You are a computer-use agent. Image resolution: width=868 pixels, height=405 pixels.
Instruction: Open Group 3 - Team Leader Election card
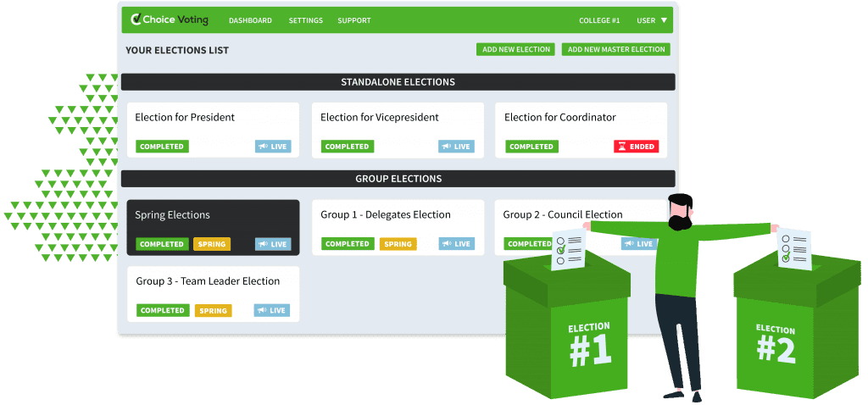pos(213,294)
